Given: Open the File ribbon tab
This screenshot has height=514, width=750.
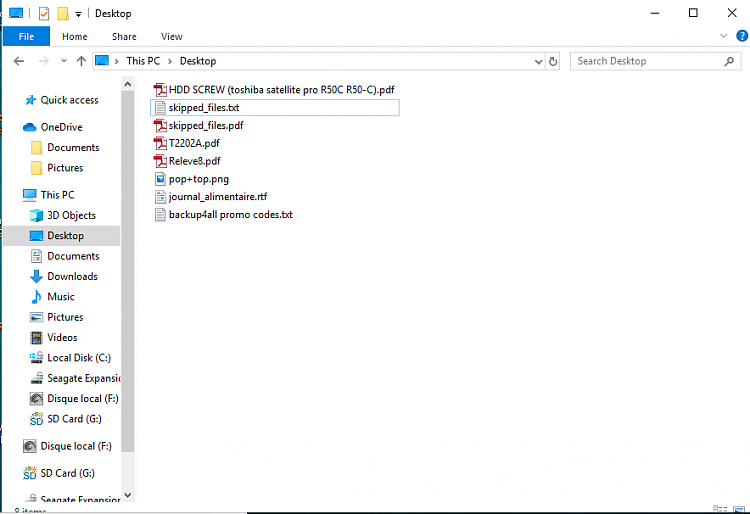Looking at the screenshot, I should tap(26, 36).
